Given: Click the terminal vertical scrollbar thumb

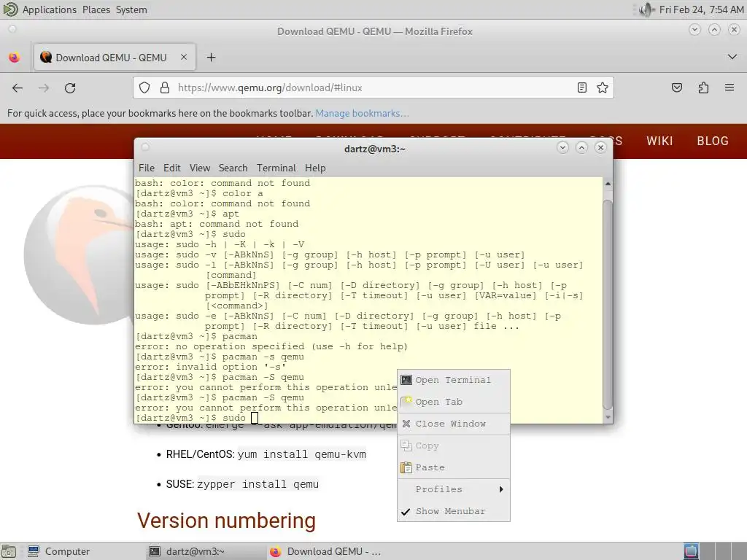Looking at the screenshot, I should pos(608,304).
